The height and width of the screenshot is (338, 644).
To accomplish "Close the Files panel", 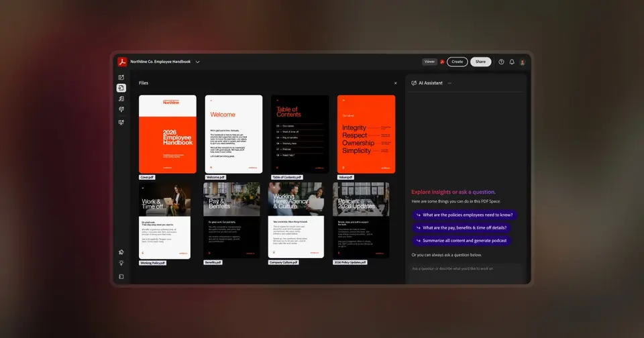I will tap(396, 83).
